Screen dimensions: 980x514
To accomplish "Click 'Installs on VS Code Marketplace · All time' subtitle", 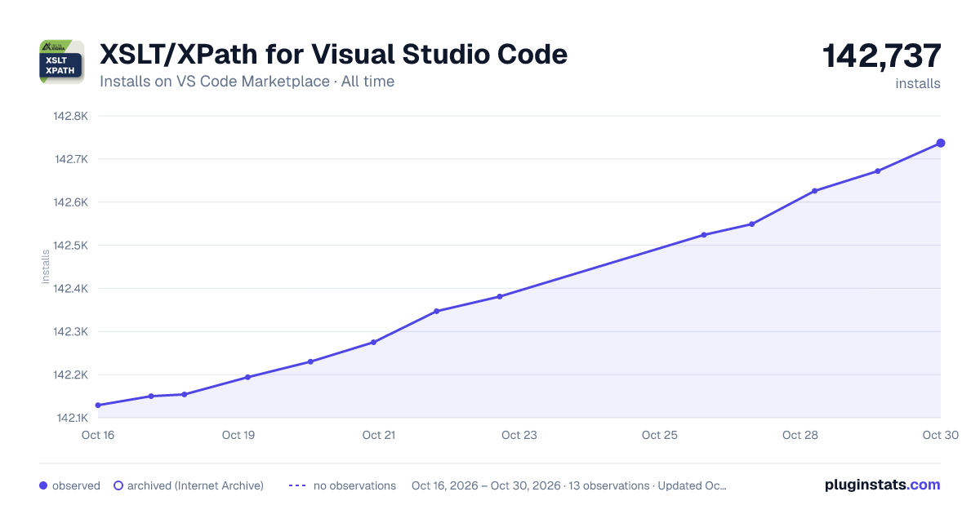I will tap(247, 82).
